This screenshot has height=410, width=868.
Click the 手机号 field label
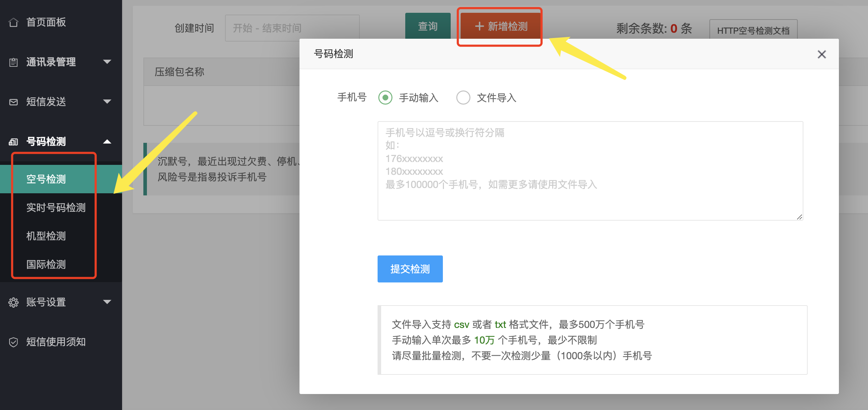[x=352, y=97]
